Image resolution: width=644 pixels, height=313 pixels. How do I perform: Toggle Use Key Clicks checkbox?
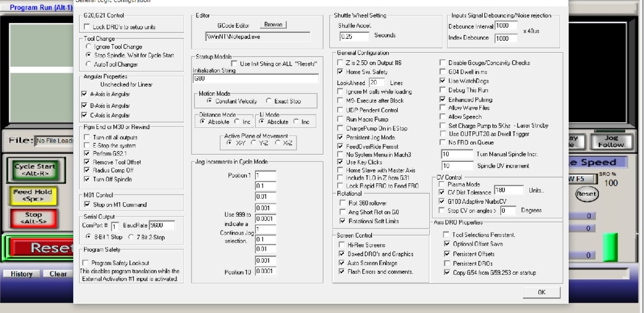click(x=340, y=162)
